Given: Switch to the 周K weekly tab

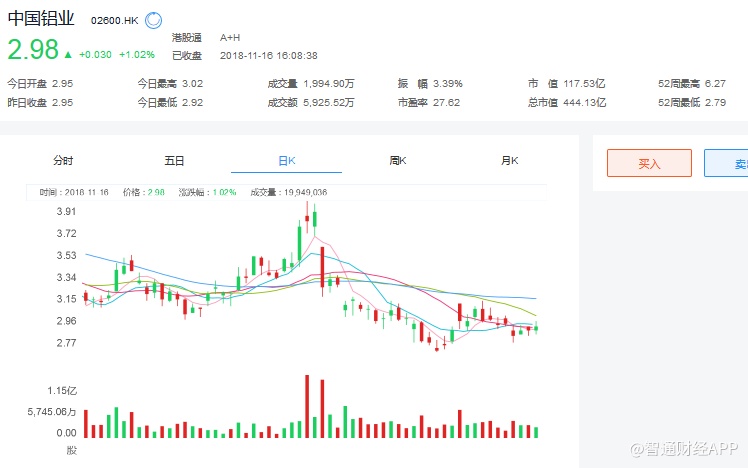Looking at the screenshot, I should coord(397,161).
